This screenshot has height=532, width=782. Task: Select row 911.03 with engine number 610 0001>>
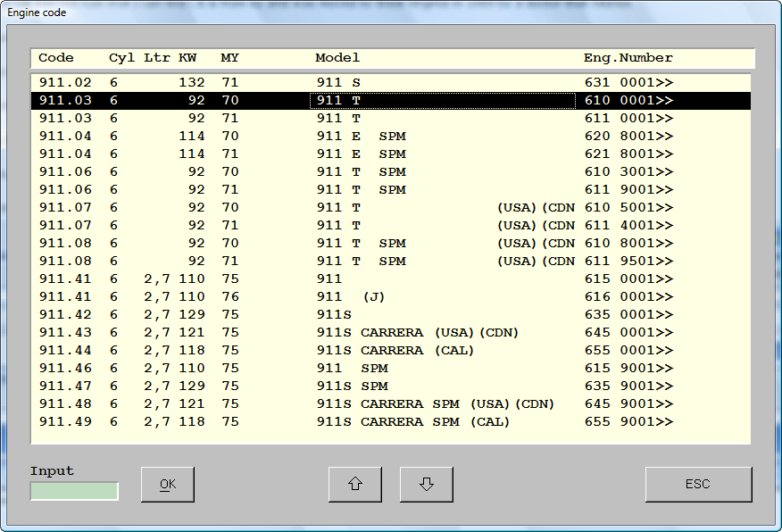tap(390, 100)
